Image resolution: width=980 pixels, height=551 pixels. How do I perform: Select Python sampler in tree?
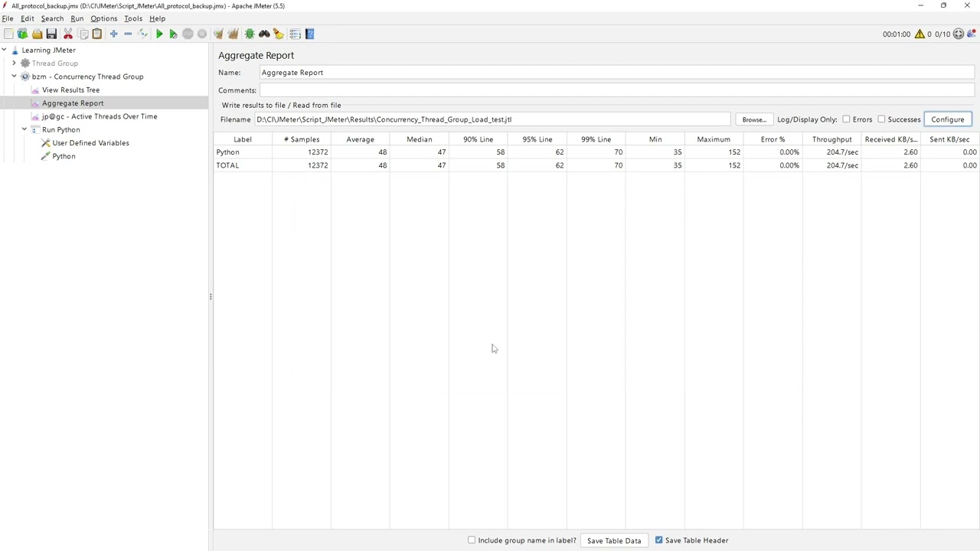click(64, 156)
